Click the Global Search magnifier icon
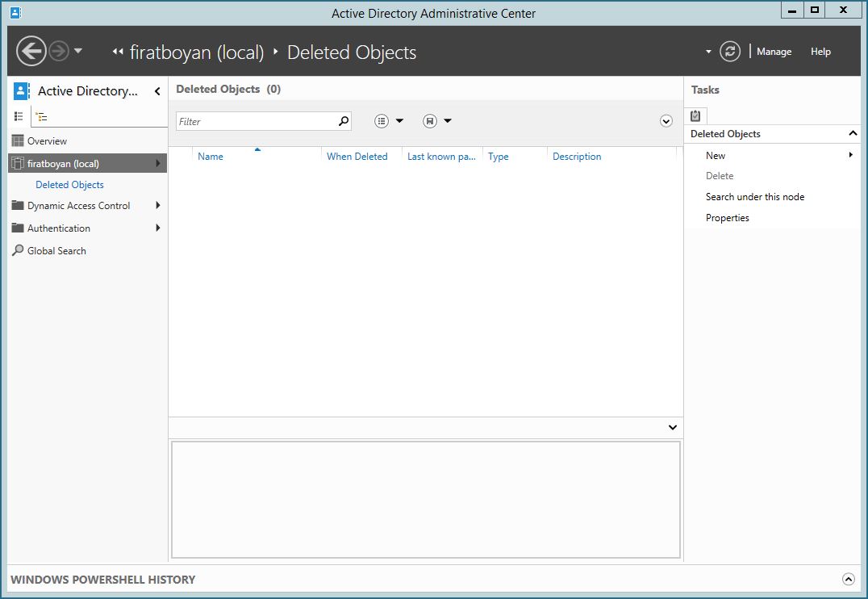The width and height of the screenshot is (868, 599). click(18, 250)
